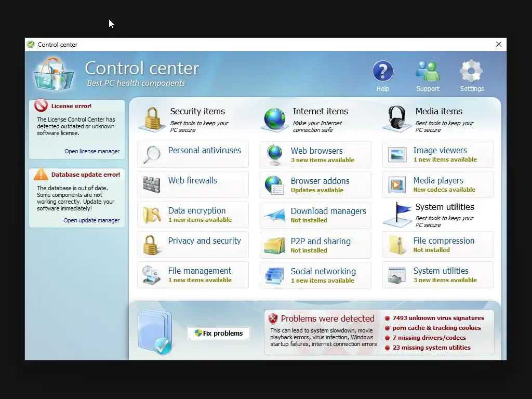Image resolution: width=532 pixels, height=399 pixels.
Task: Click the Media items headphones icon
Action: click(x=396, y=118)
